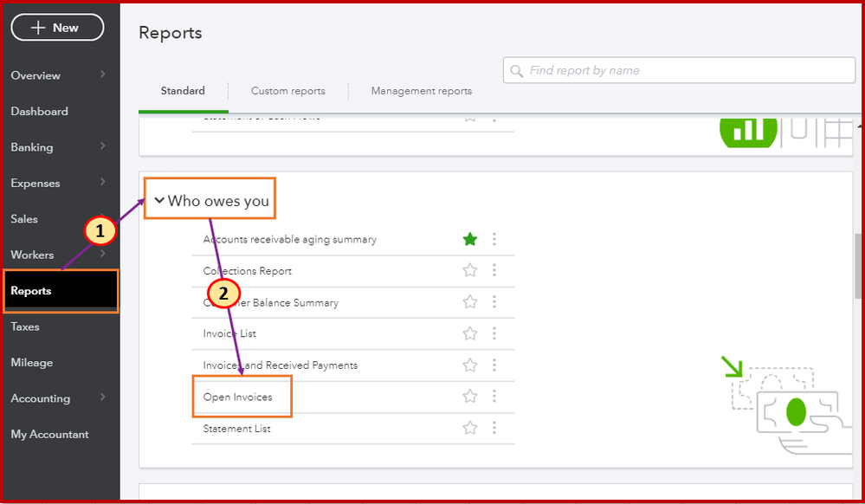Click star next to Customer Balance Summary
The height and width of the screenshot is (504, 865).
coord(470,302)
